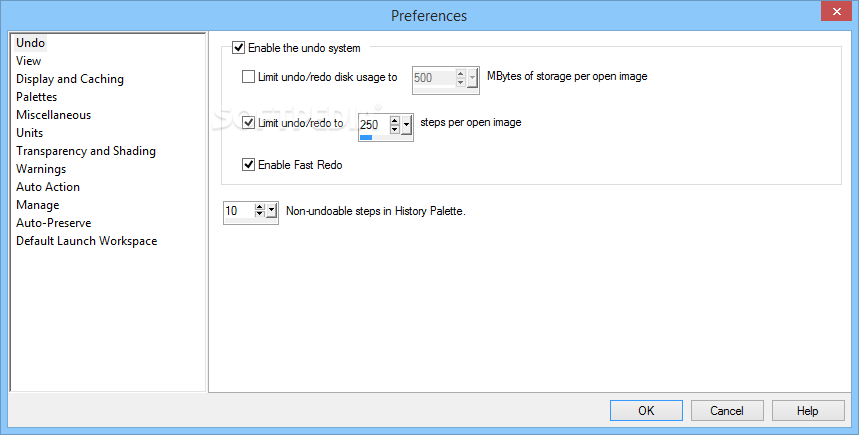The width and height of the screenshot is (859, 435).
Task: Open the Auto Action category
Action: pos(48,187)
